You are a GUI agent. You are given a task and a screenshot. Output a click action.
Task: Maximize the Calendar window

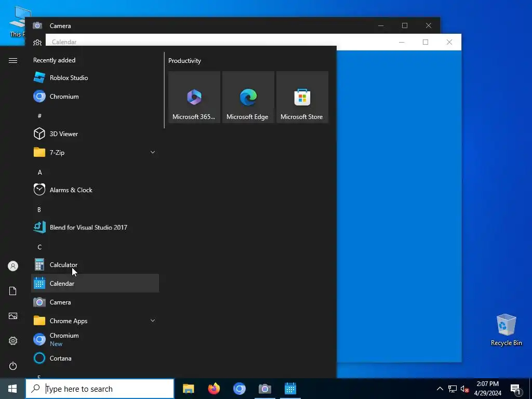click(425, 42)
